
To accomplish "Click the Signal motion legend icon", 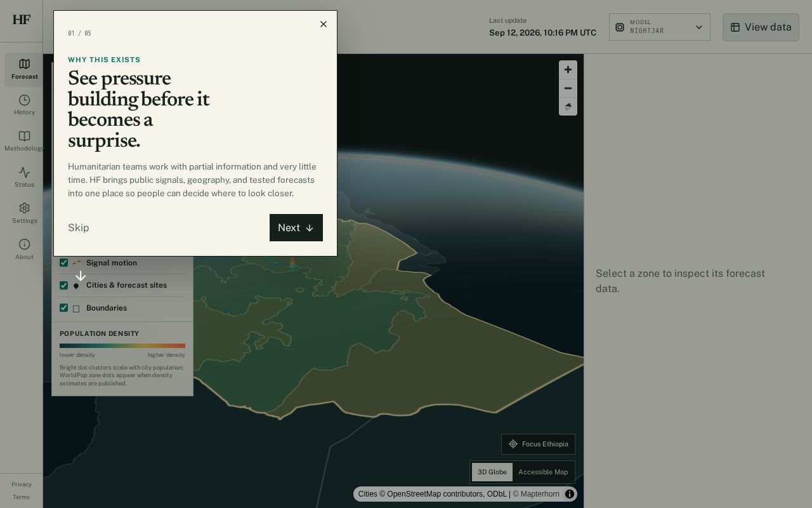I will [x=76, y=263].
